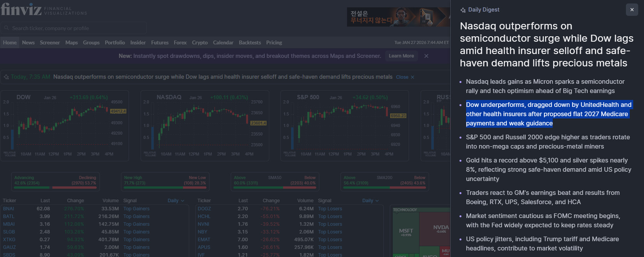Expand the Daily dropdown for losers table
The width and height of the screenshot is (644, 257).
(x=371, y=201)
